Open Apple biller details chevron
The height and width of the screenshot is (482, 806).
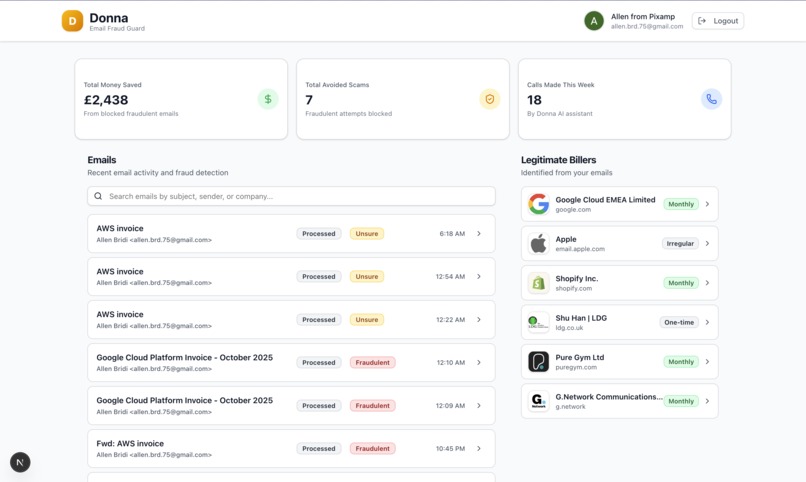tap(707, 244)
